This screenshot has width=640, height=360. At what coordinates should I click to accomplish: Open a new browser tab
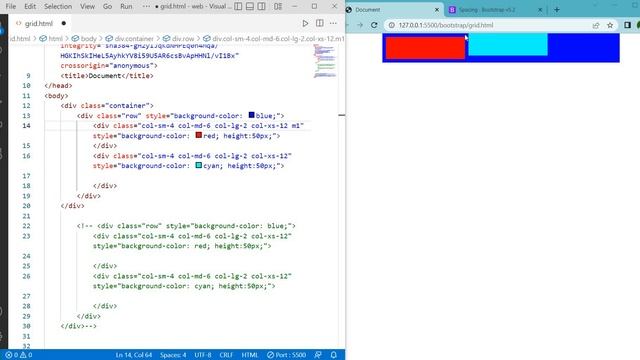point(557,9)
